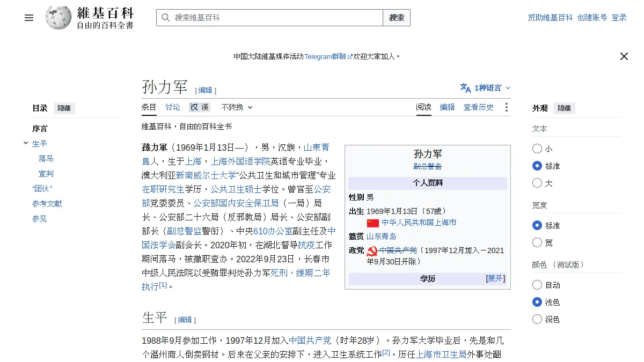The image size is (644, 362).
Task: Open the 上海外国语学院 article link
Action: (240, 161)
